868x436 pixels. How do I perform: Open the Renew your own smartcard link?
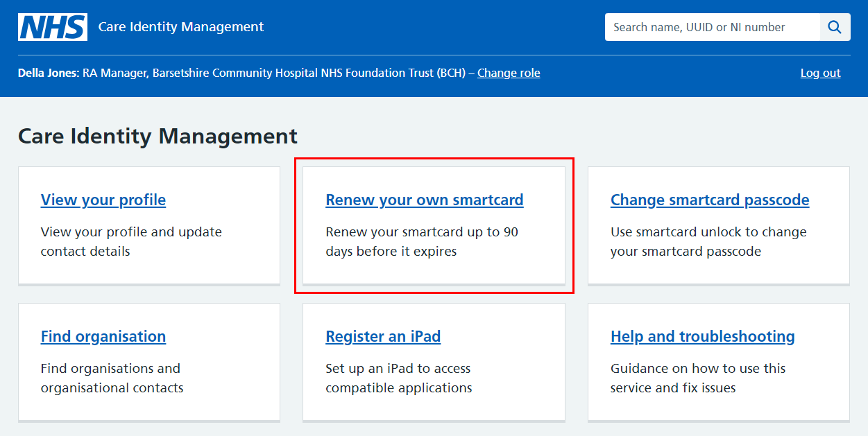pyautogui.click(x=425, y=200)
